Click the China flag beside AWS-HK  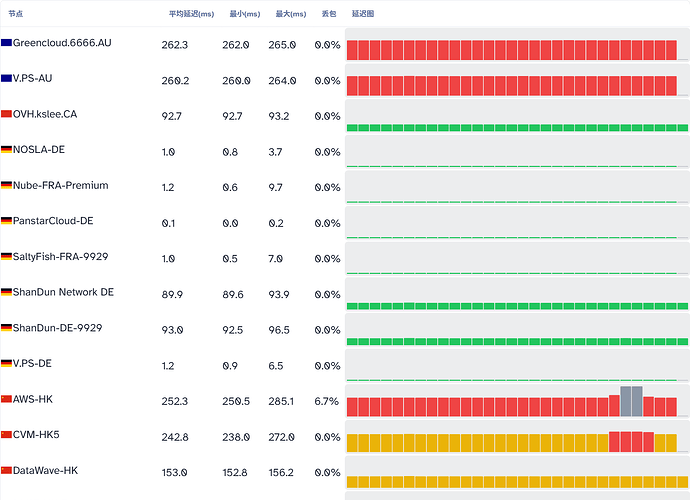pyautogui.click(x=6, y=399)
